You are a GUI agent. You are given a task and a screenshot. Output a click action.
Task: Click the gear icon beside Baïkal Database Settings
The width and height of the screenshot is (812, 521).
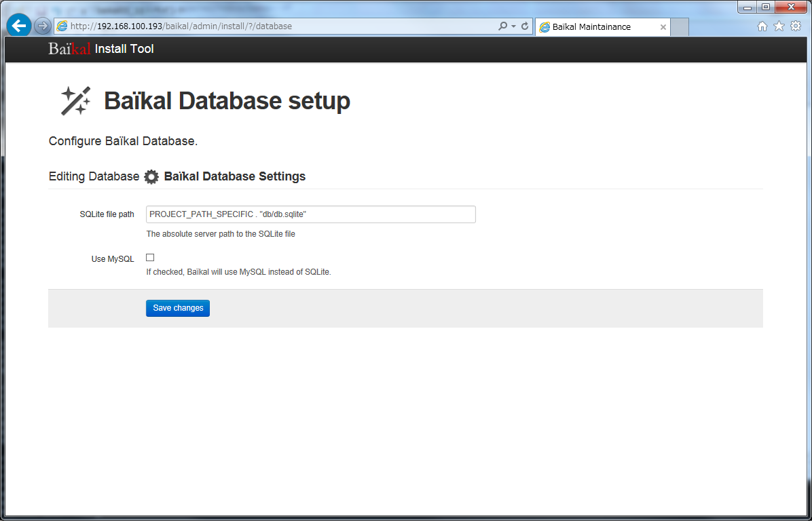tap(151, 177)
